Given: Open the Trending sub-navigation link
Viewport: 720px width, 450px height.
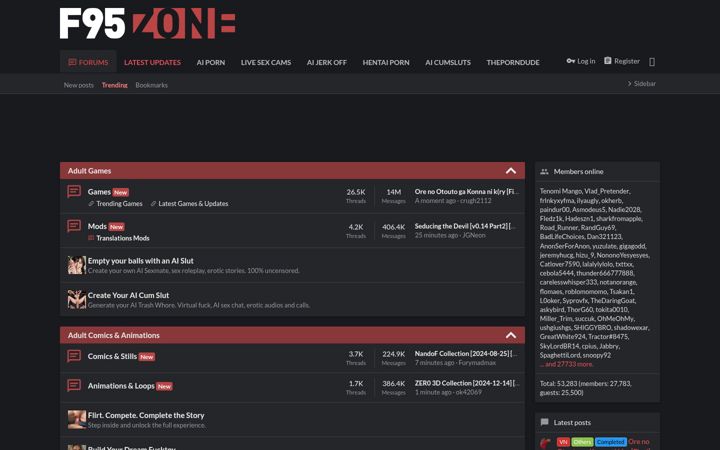Looking at the screenshot, I should [114, 85].
